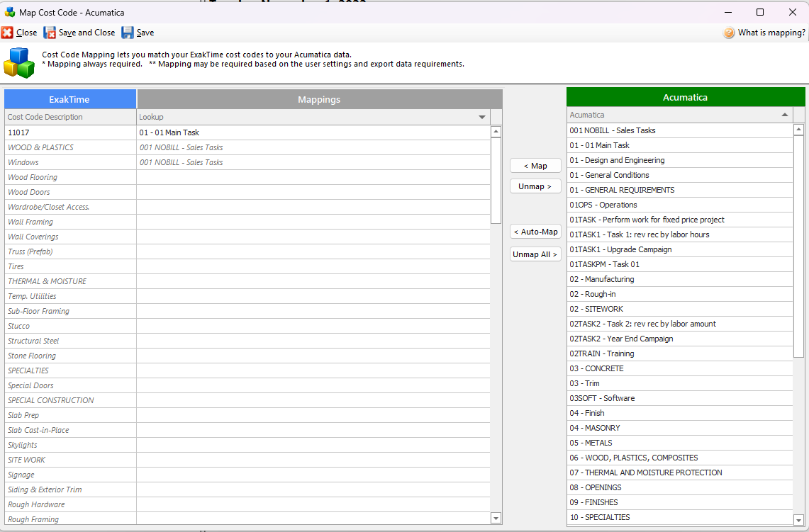Image resolution: width=809 pixels, height=532 pixels.
Task: Click the Mappings column header
Action: pos(319,99)
